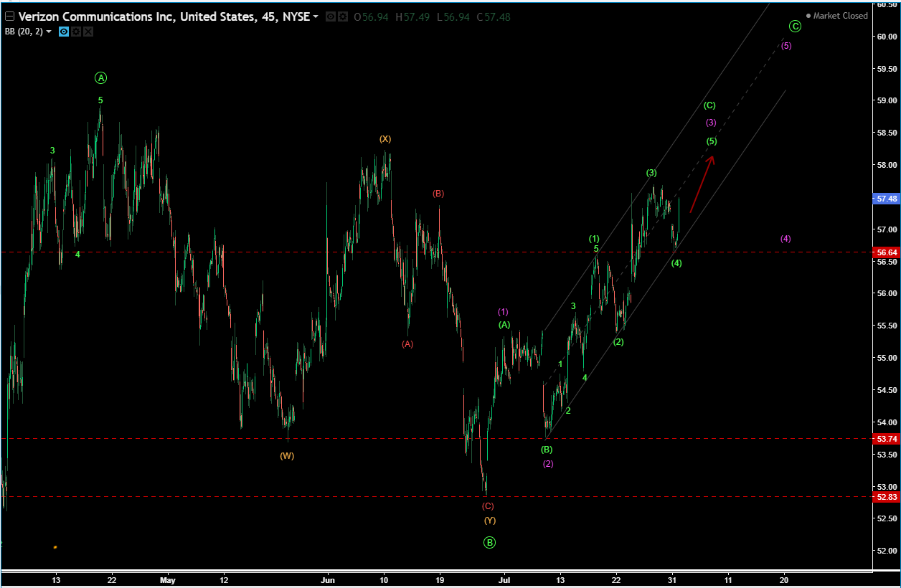901x588 pixels.
Task: Hide the main price series with its eye icon
Action: tap(331, 16)
